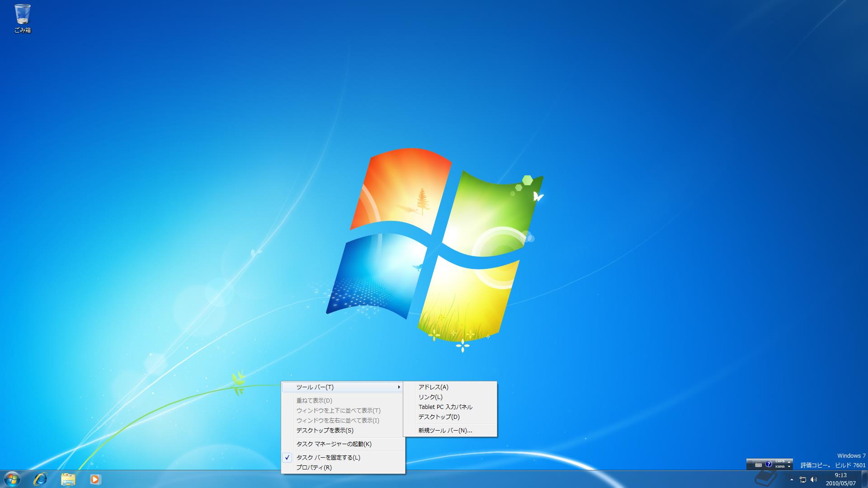Select grayed 重ねて表示(D) entry

click(x=343, y=401)
